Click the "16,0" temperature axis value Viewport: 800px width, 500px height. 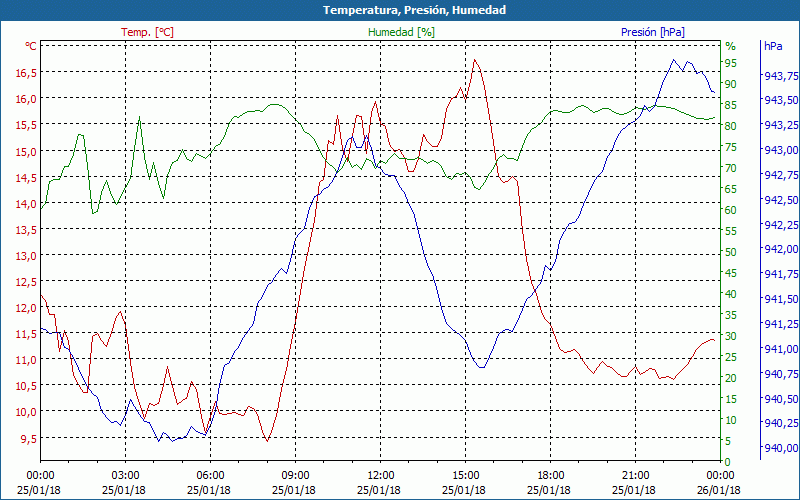point(26,99)
